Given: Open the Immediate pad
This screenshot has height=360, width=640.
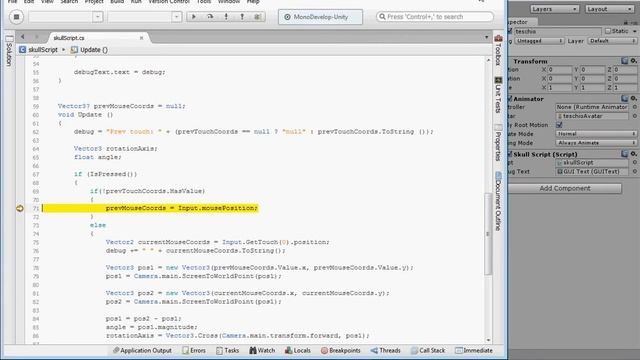Looking at the screenshot, I should (474, 350).
